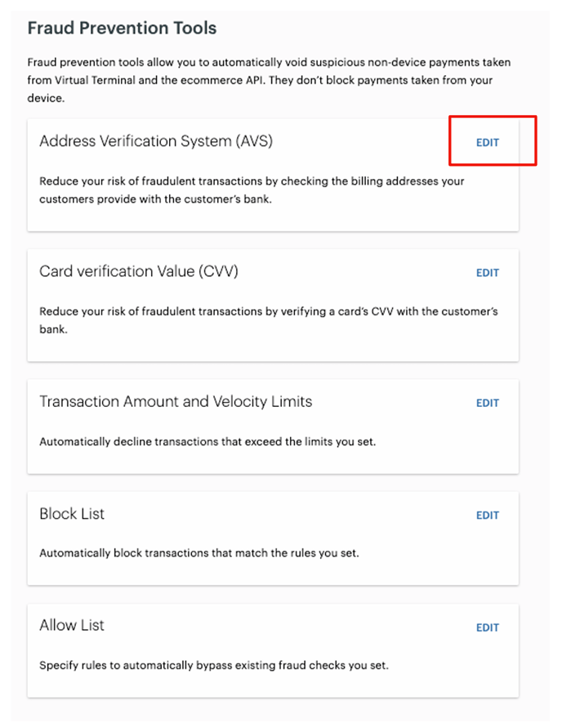
Task: Click the Fraud Prevention Tools heading
Action: (121, 27)
